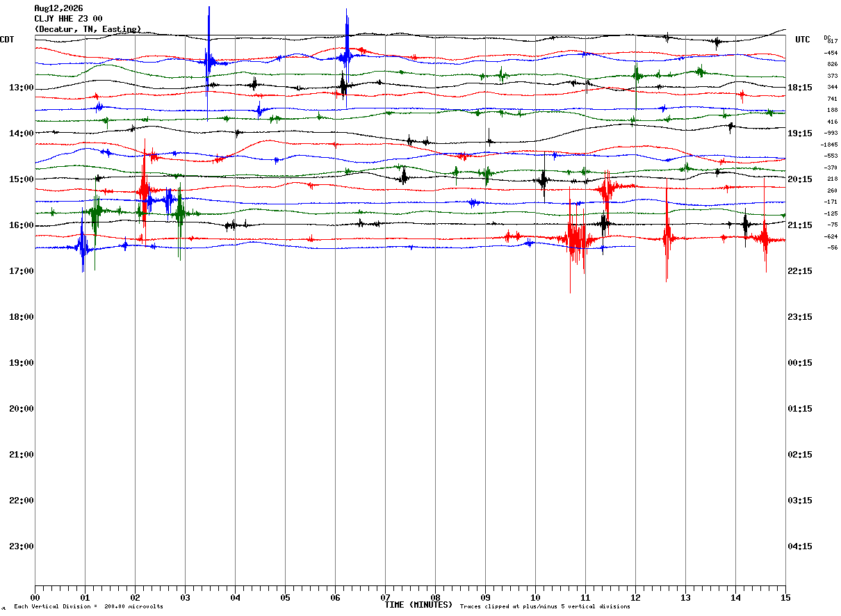Click the 18:15 UTC time label
This screenshot has width=841, height=616.
tap(799, 88)
